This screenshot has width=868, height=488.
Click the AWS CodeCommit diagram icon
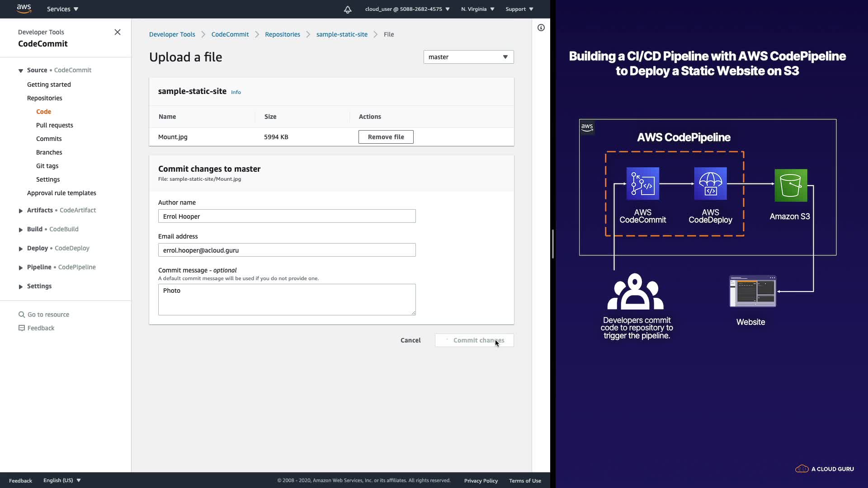click(642, 183)
